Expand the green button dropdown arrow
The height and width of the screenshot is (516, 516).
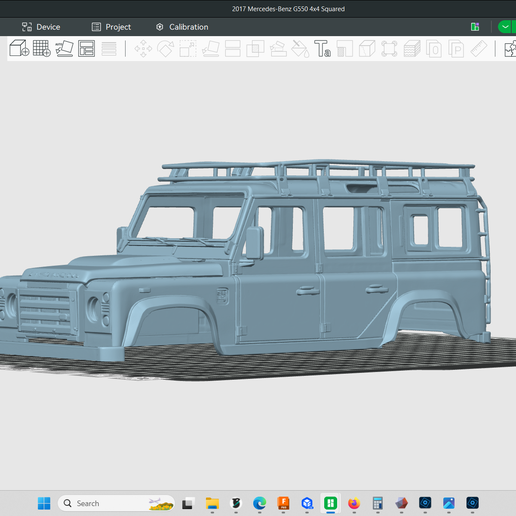pos(506,27)
